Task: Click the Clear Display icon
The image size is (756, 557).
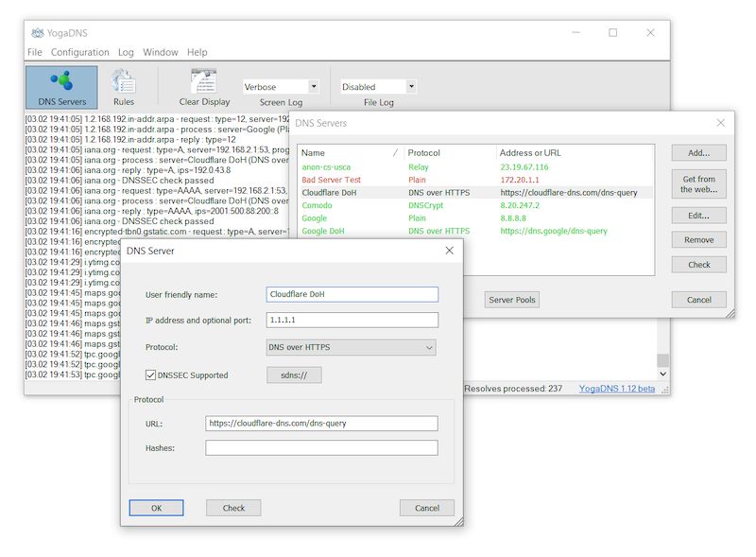Action: pos(204,85)
